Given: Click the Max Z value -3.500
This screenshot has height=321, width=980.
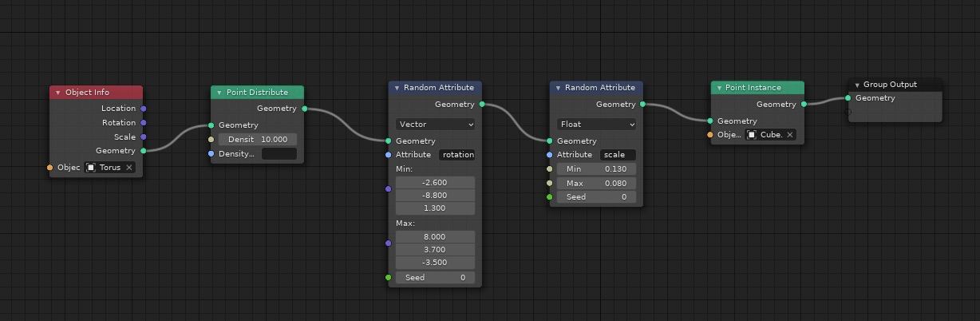Looking at the screenshot, I should [x=435, y=263].
